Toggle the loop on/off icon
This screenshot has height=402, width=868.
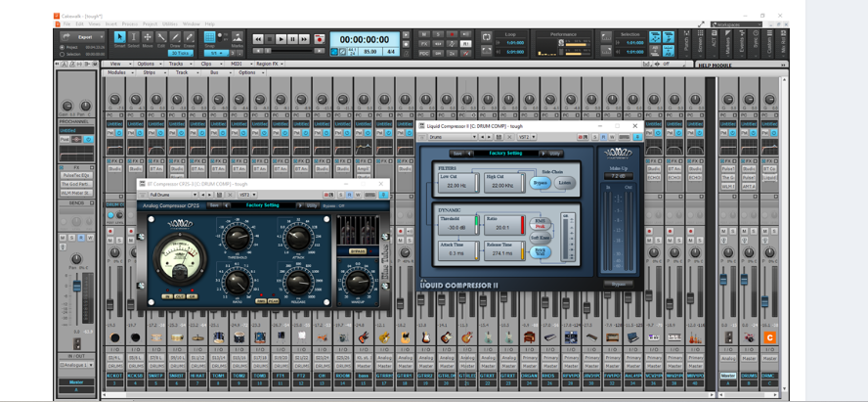click(486, 36)
